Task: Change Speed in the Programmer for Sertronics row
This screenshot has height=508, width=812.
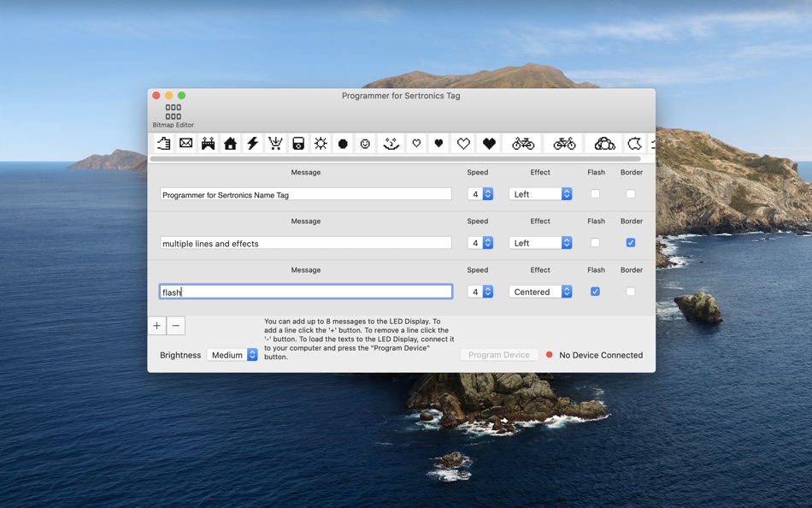Action: tap(480, 194)
